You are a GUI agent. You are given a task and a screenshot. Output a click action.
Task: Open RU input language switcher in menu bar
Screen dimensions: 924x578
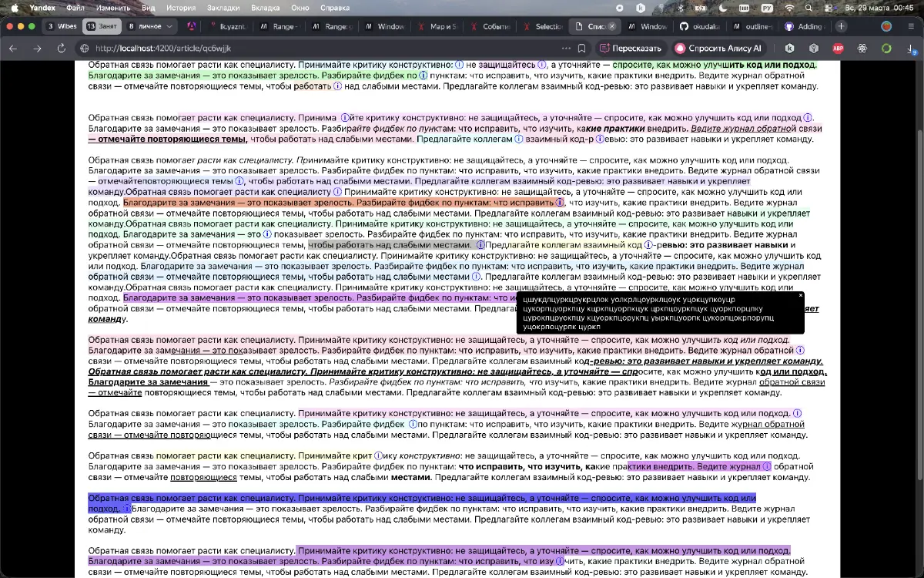tap(766, 7)
